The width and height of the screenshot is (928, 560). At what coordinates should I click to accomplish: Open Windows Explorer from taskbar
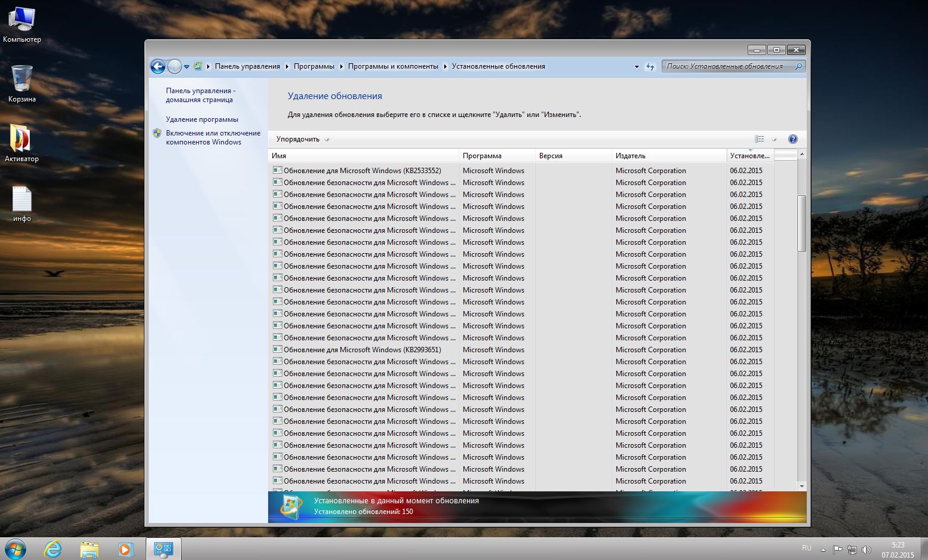click(89, 549)
